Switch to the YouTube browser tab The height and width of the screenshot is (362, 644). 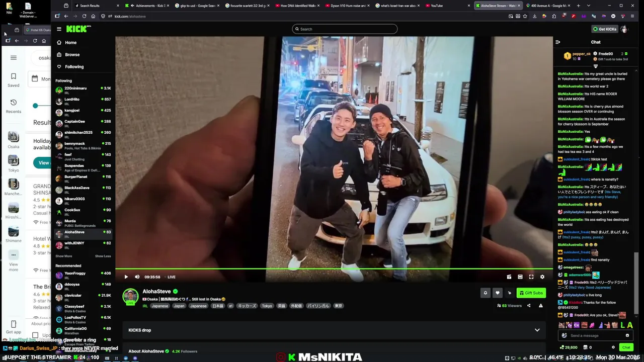pyautogui.click(x=447, y=6)
